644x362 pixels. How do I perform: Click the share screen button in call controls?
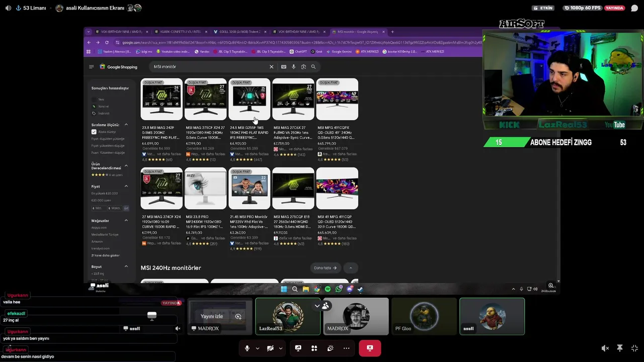[x=298, y=348]
